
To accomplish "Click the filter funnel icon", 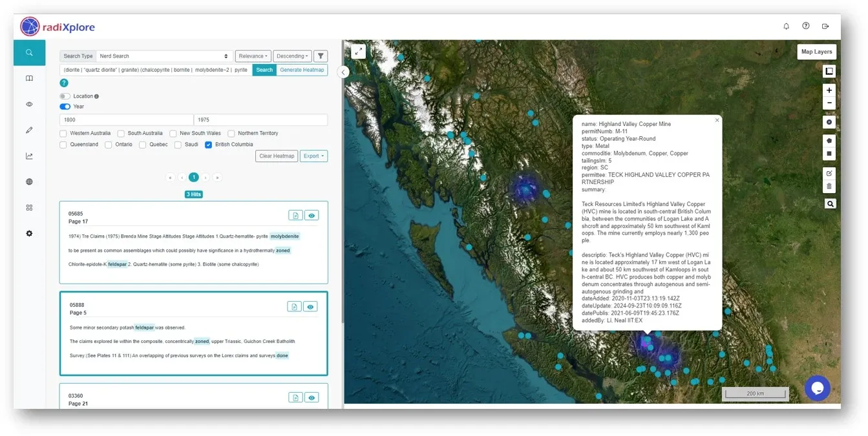I will 321,56.
